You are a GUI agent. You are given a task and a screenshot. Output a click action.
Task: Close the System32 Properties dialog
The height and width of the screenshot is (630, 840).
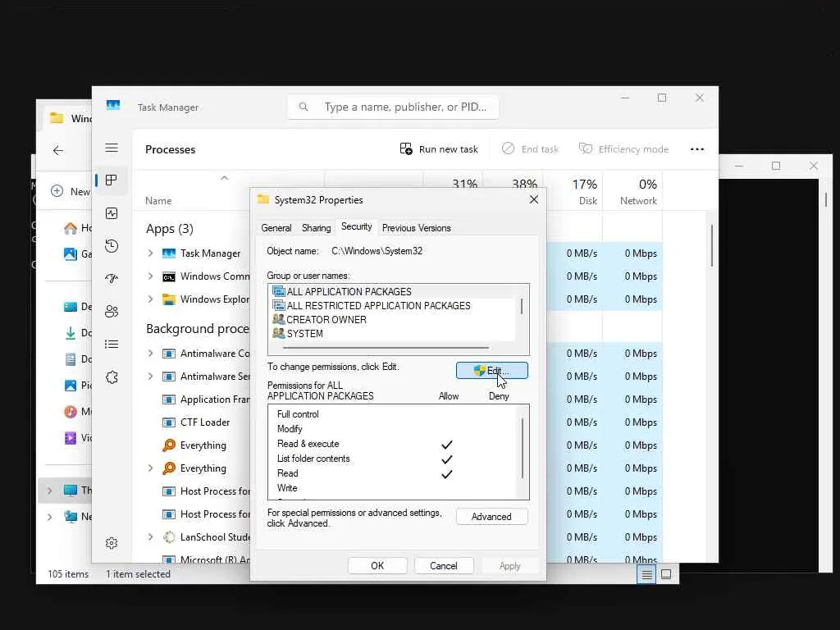pos(533,200)
